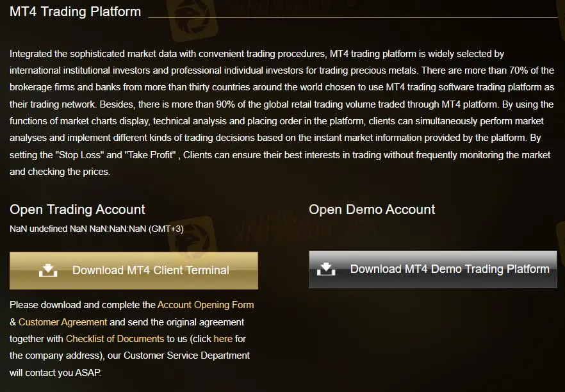565x392 pixels.
Task: Open the Customer Agreement link
Action: 63,322
